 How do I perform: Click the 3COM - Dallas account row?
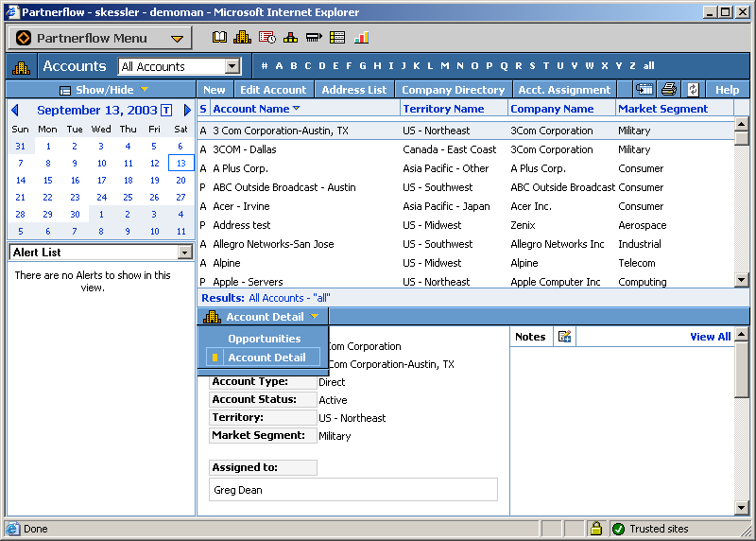coord(465,149)
